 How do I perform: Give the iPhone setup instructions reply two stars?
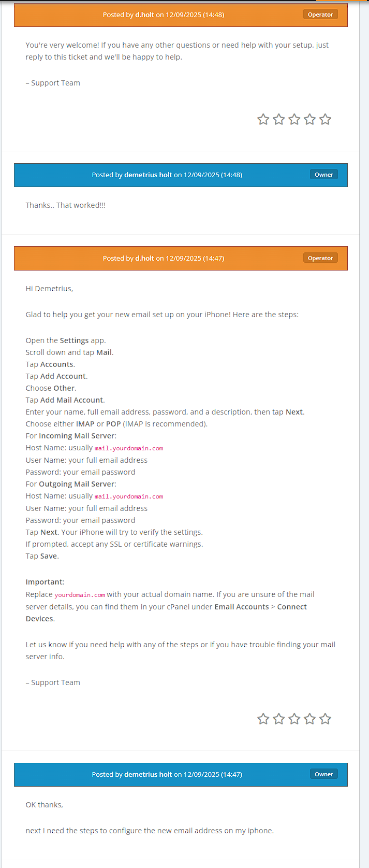point(278,719)
